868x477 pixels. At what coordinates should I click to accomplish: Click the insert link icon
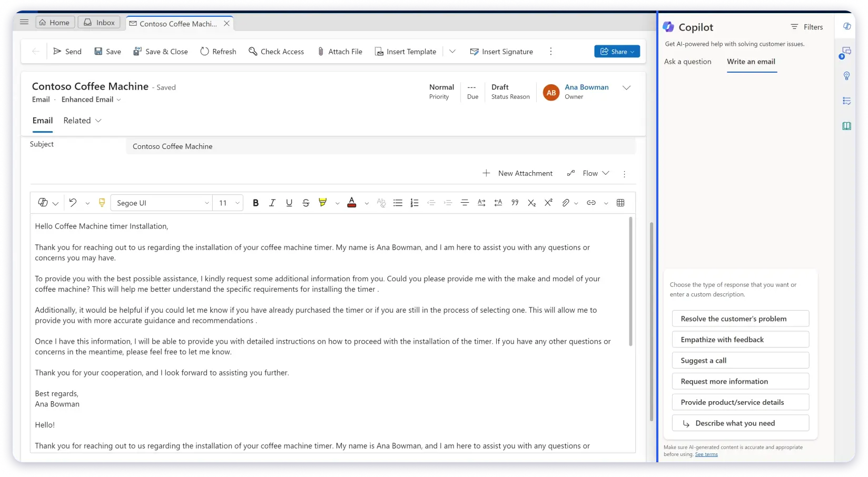tap(591, 203)
